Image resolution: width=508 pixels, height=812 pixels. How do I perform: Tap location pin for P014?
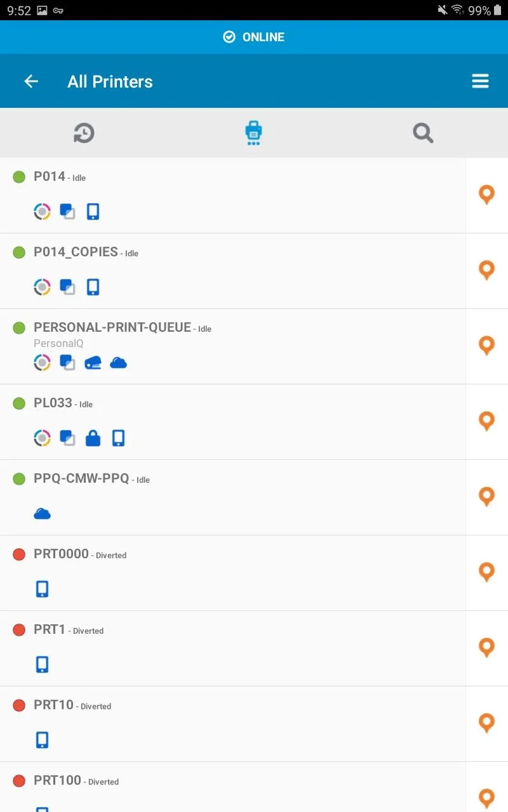tap(486, 195)
